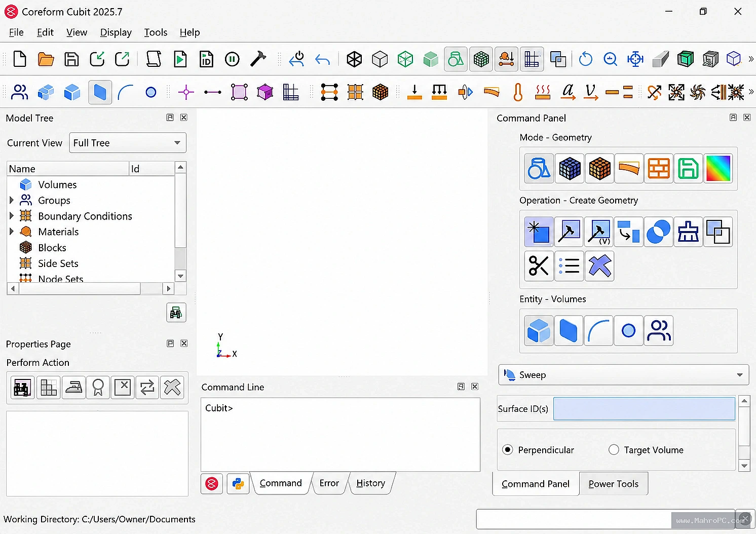Show more icons in second toolbar overflow
756x534 pixels.
pyautogui.click(x=751, y=92)
